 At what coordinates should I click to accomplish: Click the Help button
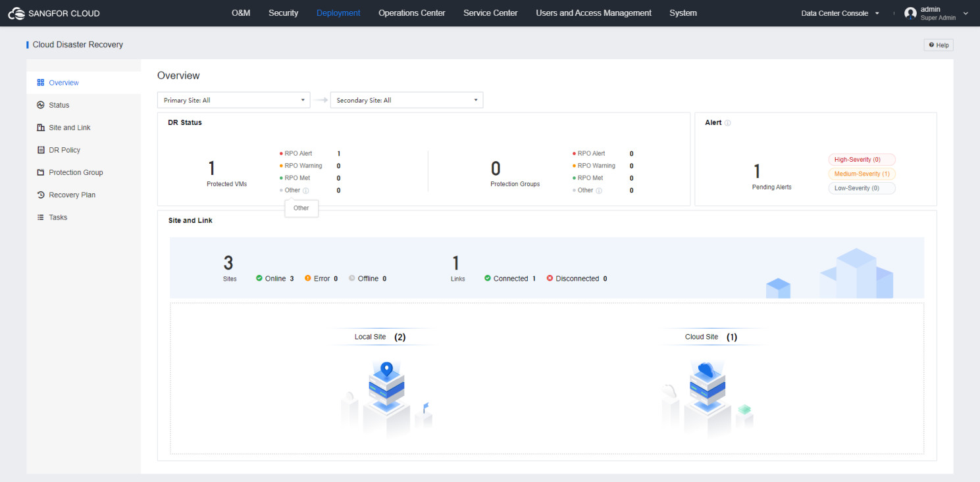pos(939,45)
